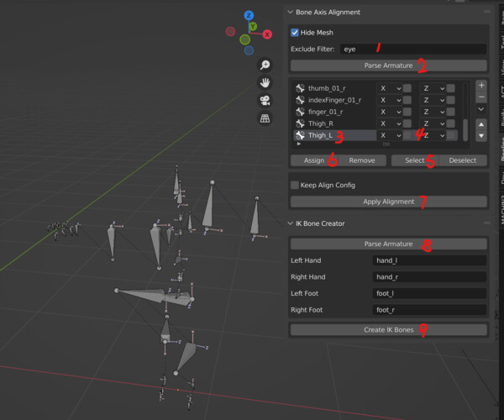Toggle the checkbox after indexFinger_01_r X axis
This screenshot has width=504, height=420.
pyautogui.click(x=407, y=100)
